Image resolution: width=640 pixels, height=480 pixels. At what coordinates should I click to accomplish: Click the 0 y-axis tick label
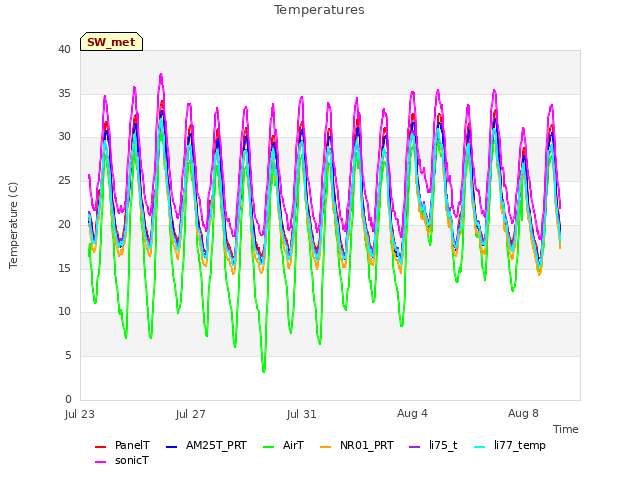click(68, 399)
